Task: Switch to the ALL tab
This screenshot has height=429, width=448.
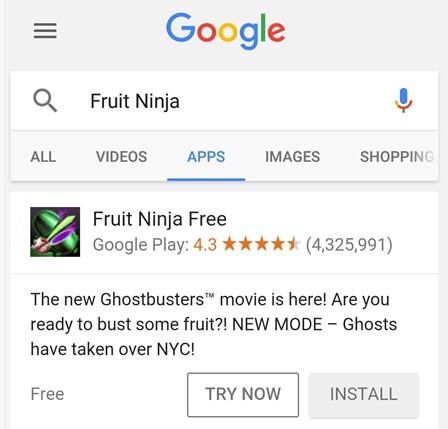Action: [x=43, y=157]
